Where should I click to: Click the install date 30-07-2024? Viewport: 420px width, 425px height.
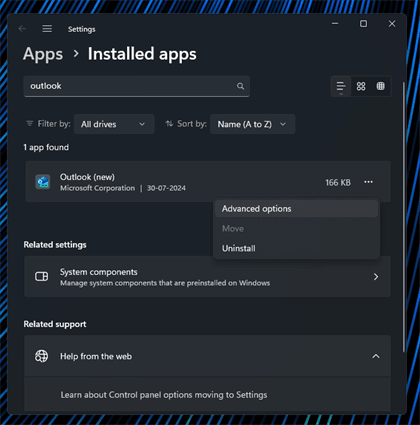pos(166,188)
